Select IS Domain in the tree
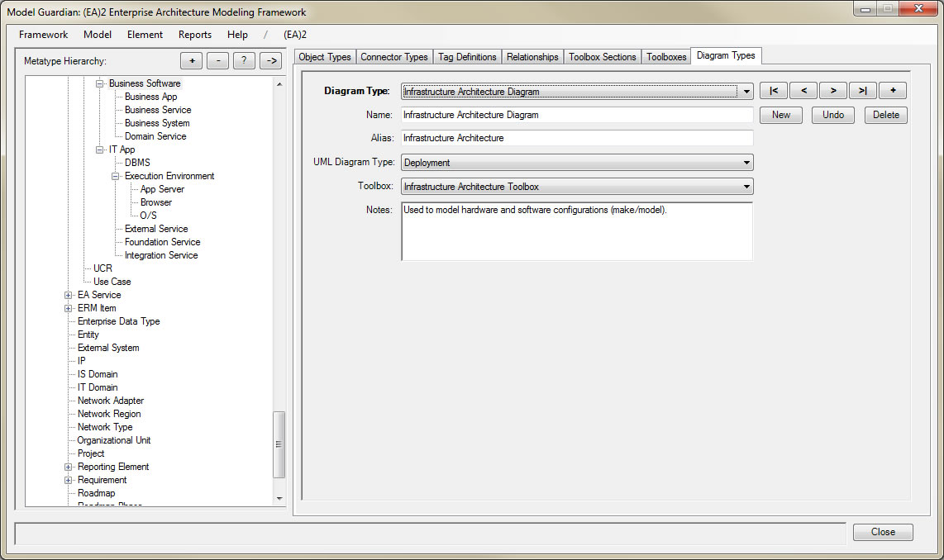This screenshot has height=560, width=944. (98, 375)
